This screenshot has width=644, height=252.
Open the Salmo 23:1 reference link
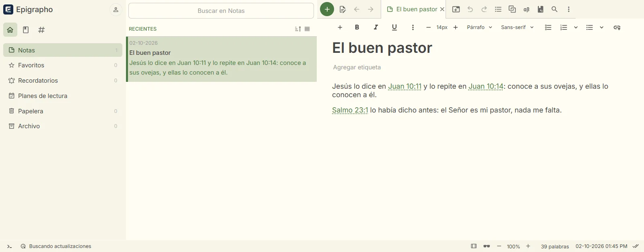pyautogui.click(x=350, y=110)
